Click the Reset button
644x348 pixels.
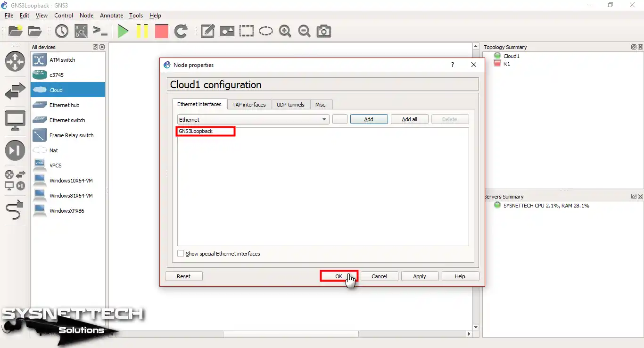[183, 276]
